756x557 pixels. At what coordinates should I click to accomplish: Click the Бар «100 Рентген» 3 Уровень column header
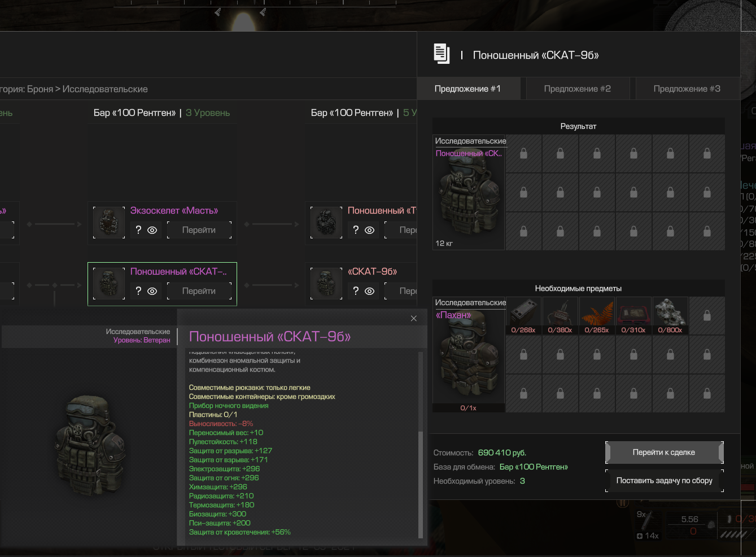(x=161, y=113)
